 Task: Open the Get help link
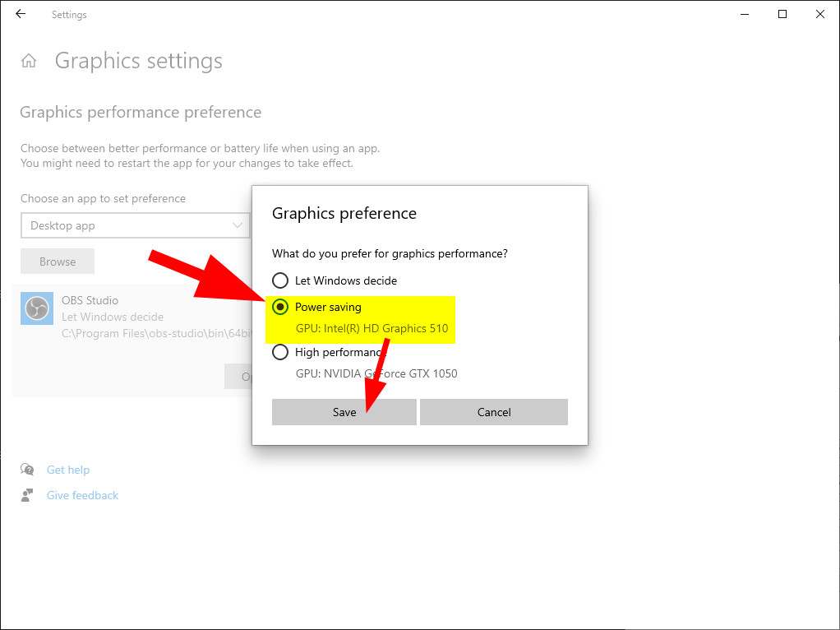tap(68, 470)
